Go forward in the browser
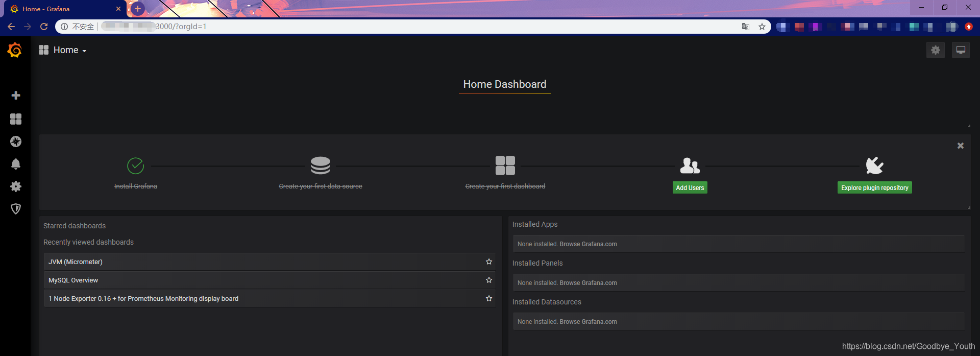The height and width of the screenshot is (356, 980). pyautogui.click(x=28, y=27)
